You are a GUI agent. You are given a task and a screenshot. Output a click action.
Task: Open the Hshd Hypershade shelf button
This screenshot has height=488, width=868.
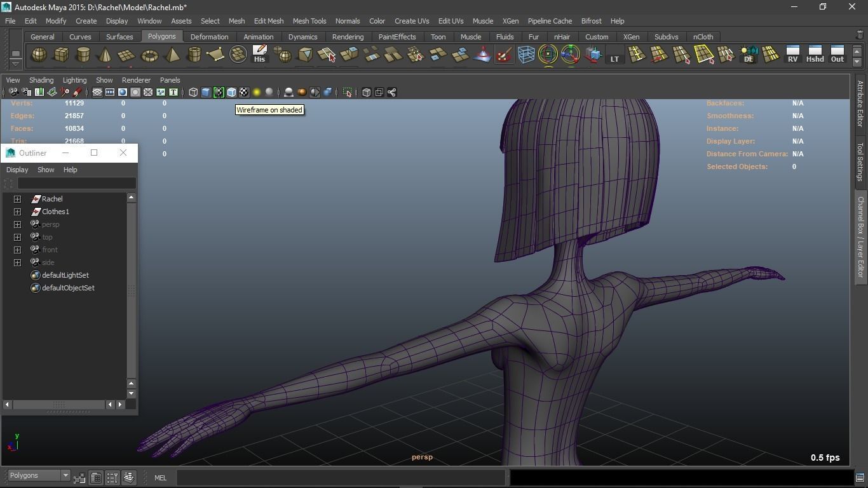coord(815,55)
